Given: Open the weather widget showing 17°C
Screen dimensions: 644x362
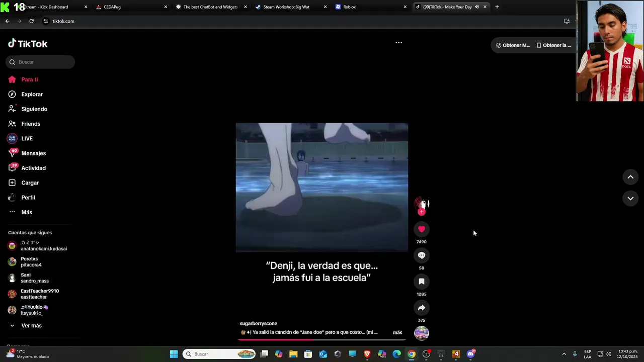Looking at the screenshot, I should 28,354.
